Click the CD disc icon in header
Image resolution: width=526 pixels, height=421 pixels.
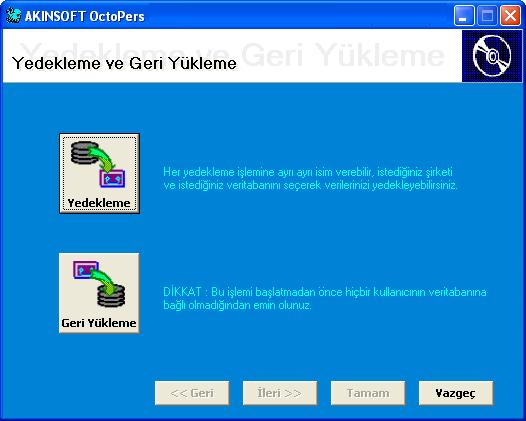click(492, 56)
